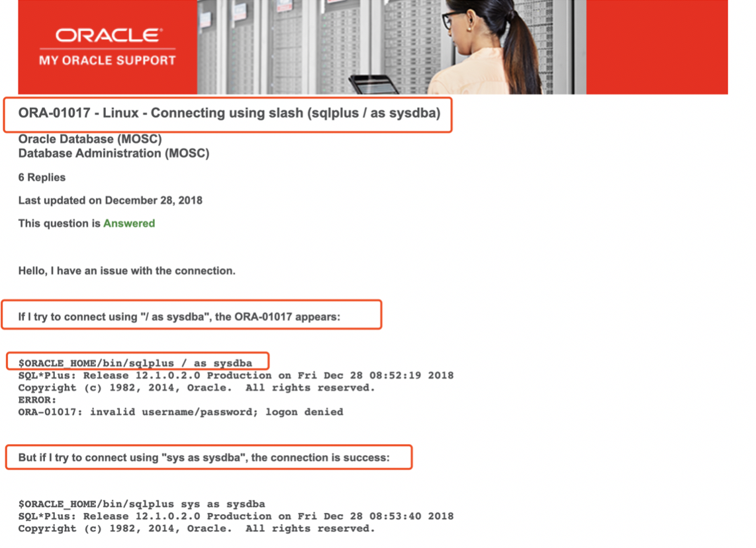
Task: Click the banner photo of woman at servers
Action: pos(391,47)
